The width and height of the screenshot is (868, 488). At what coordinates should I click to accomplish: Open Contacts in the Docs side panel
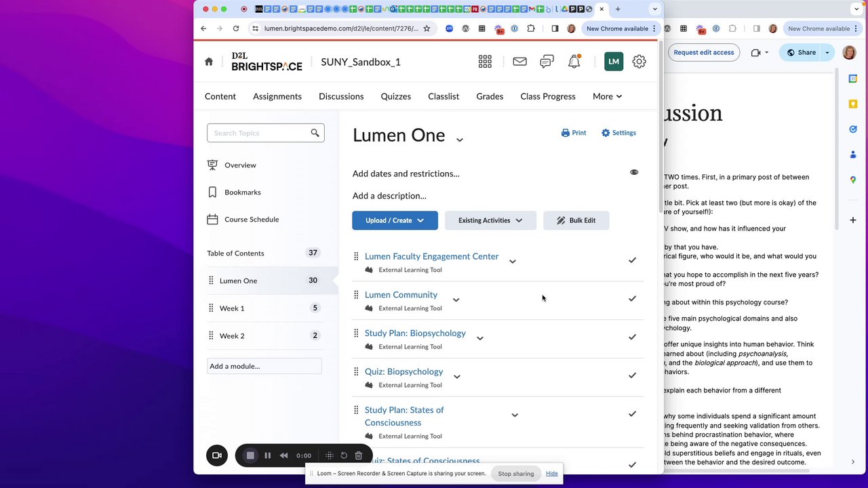click(853, 155)
